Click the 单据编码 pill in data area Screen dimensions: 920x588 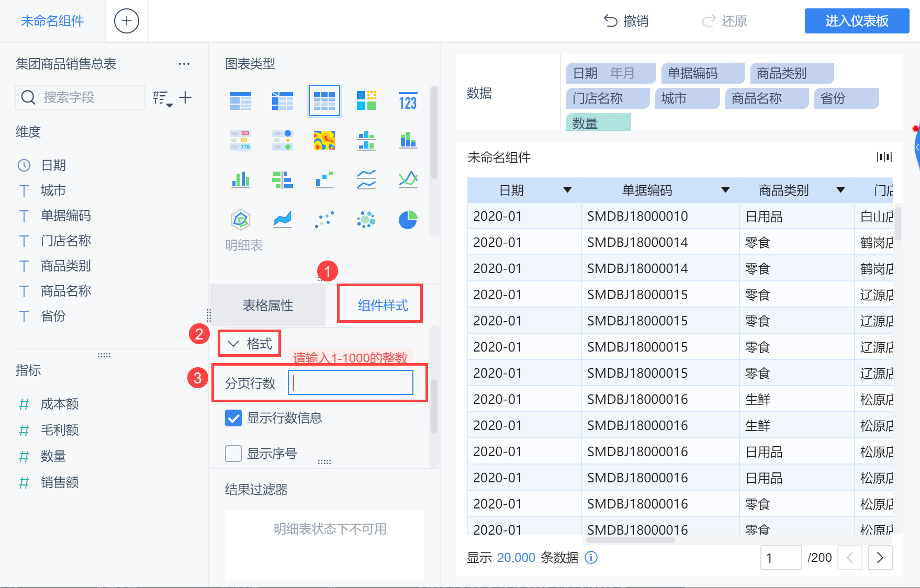703,73
